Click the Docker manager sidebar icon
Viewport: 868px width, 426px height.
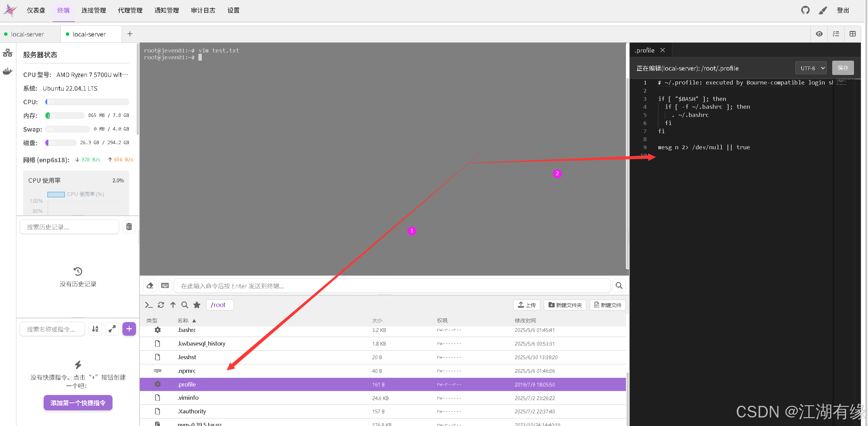point(8,71)
